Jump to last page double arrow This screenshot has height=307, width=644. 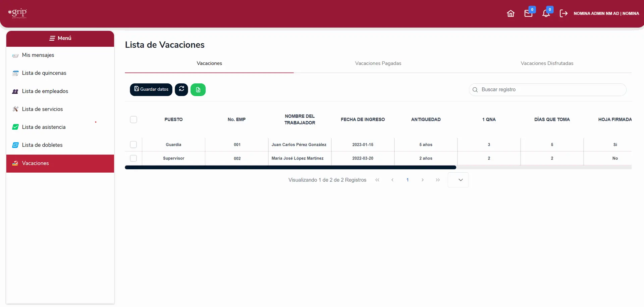pos(438,180)
